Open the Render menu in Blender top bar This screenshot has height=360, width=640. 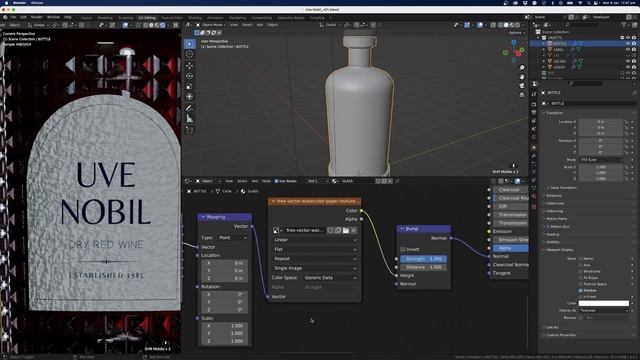[37, 17]
